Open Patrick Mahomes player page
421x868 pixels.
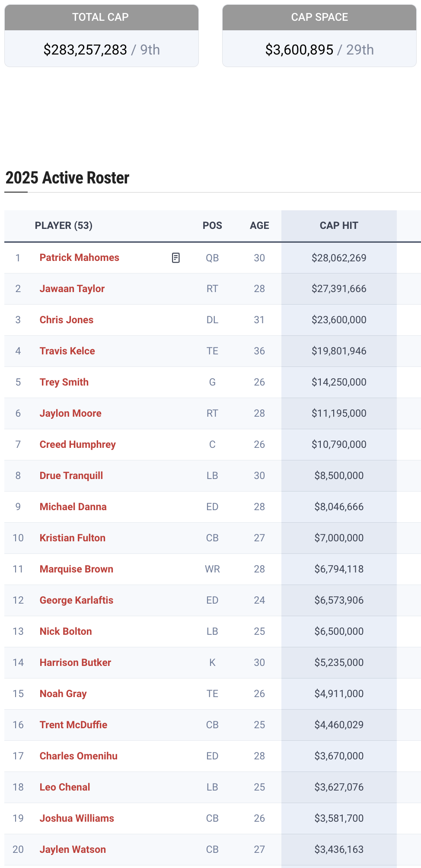pos(80,257)
